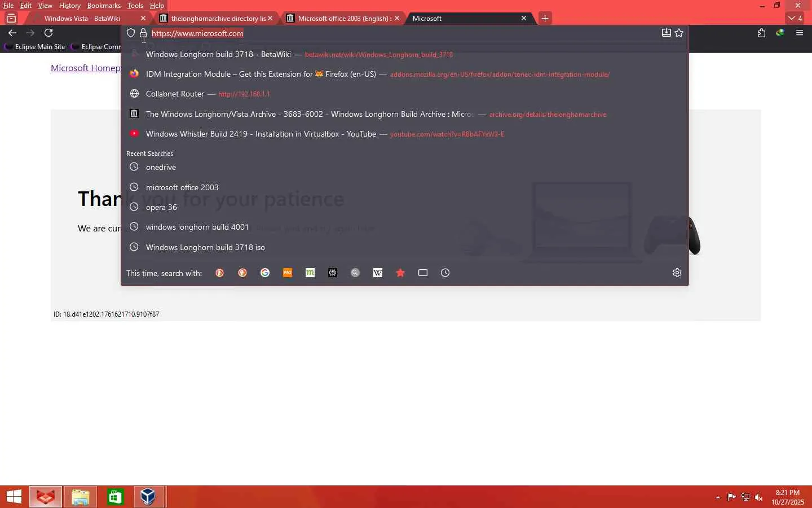Choose recent search 'windows longhorn build 4001'

coord(405,227)
